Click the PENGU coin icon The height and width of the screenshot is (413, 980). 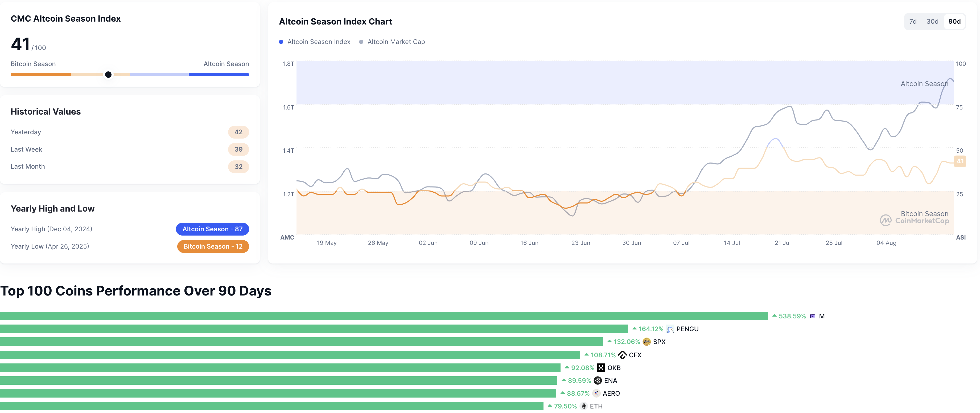click(670, 329)
